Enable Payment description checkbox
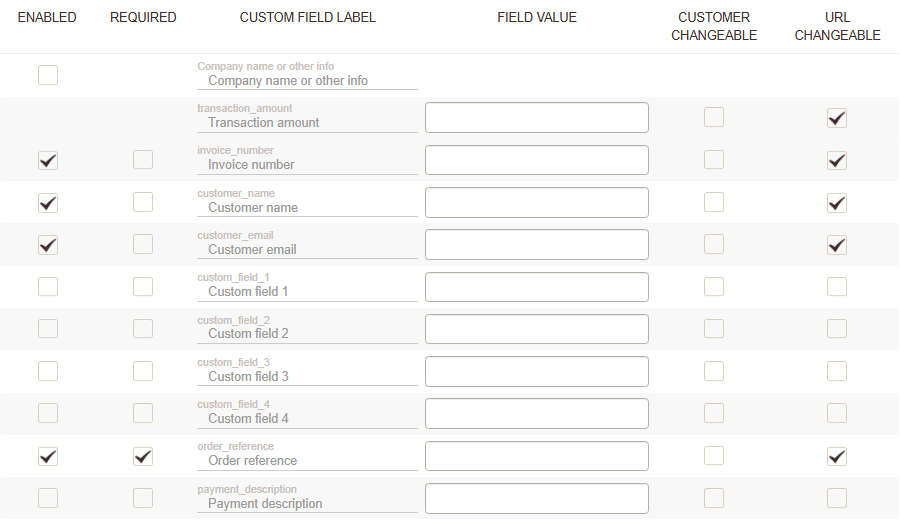Screen dimensions: 900x520 (48, 498)
